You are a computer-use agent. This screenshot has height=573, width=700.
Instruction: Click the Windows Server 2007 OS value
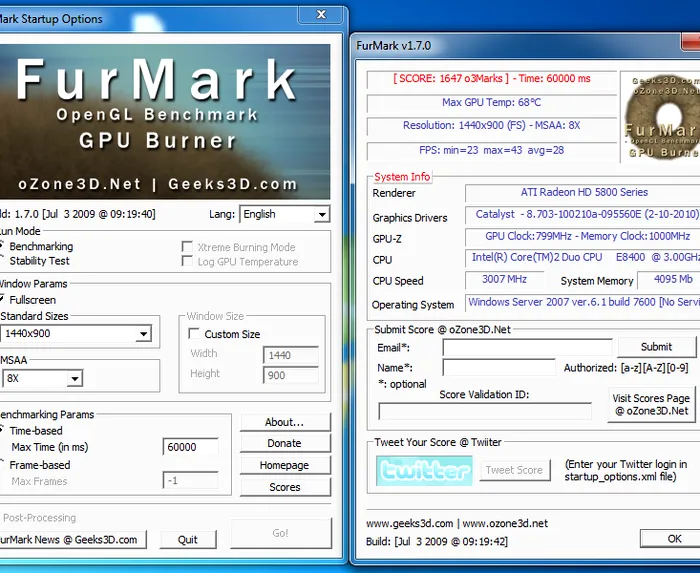click(584, 302)
